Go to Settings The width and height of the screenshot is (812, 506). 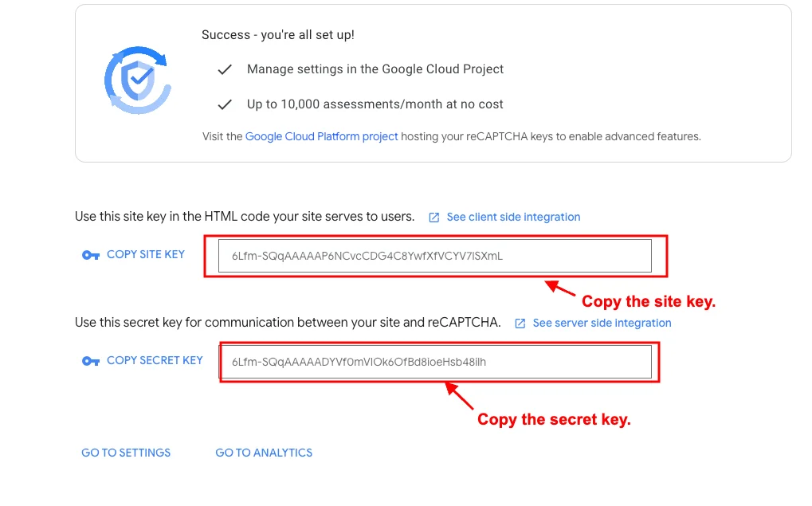(126, 453)
